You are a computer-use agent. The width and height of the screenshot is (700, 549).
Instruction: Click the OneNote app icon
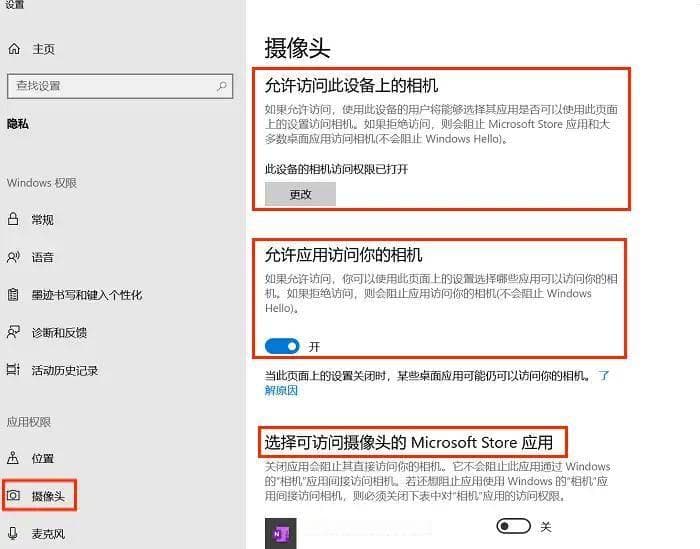pos(280,533)
